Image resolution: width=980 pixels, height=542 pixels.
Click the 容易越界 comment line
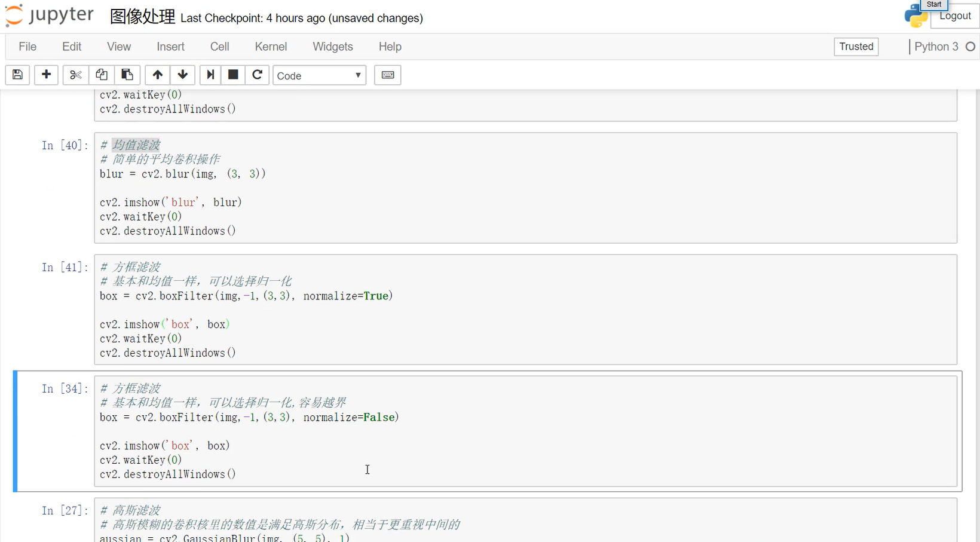(x=223, y=403)
